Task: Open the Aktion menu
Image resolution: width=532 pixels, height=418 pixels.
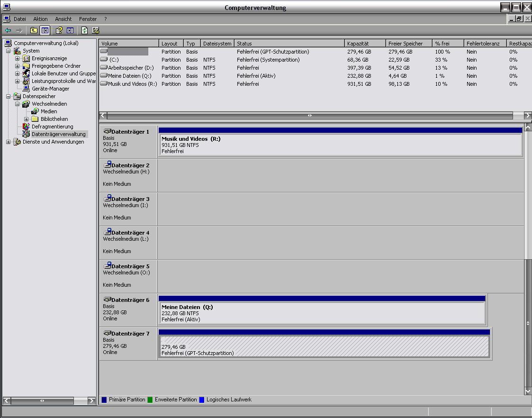Action: (x=40, y=19)
